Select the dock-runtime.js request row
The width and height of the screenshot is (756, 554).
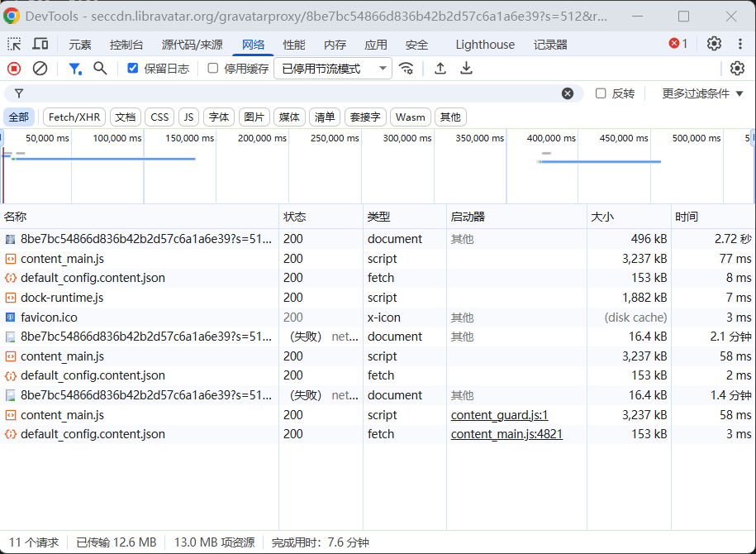click(x=378, y=298)
